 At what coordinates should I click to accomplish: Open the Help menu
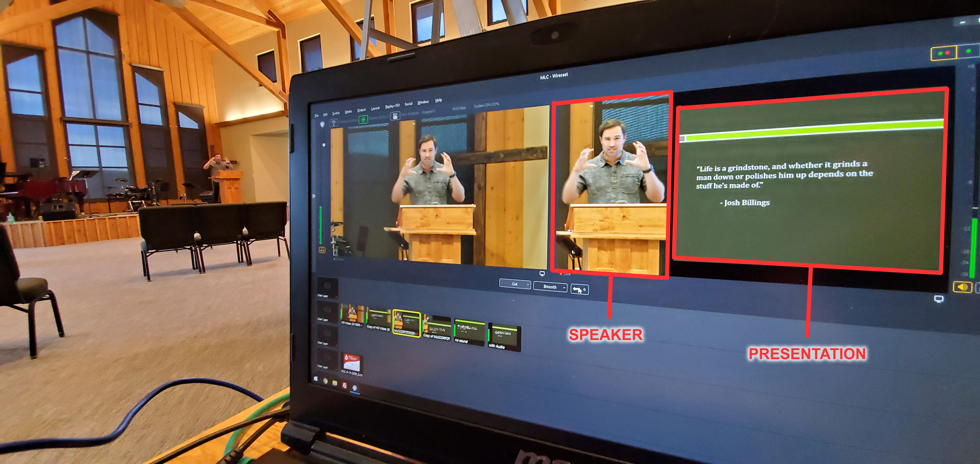[x=438, y=100]
